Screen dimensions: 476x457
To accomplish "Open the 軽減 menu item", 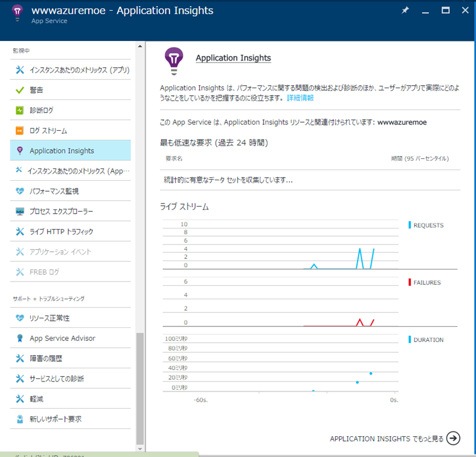I will (x=70, y=399).
